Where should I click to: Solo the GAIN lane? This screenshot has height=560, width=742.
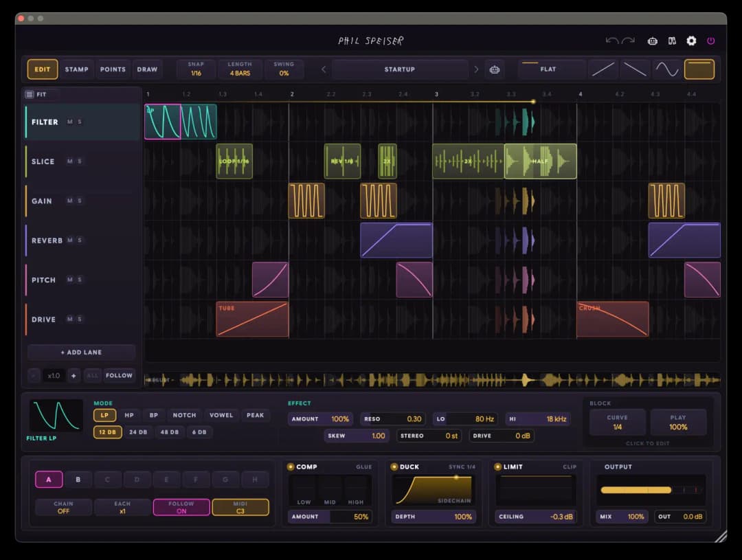pyautogui.click(x=80, y=201)
